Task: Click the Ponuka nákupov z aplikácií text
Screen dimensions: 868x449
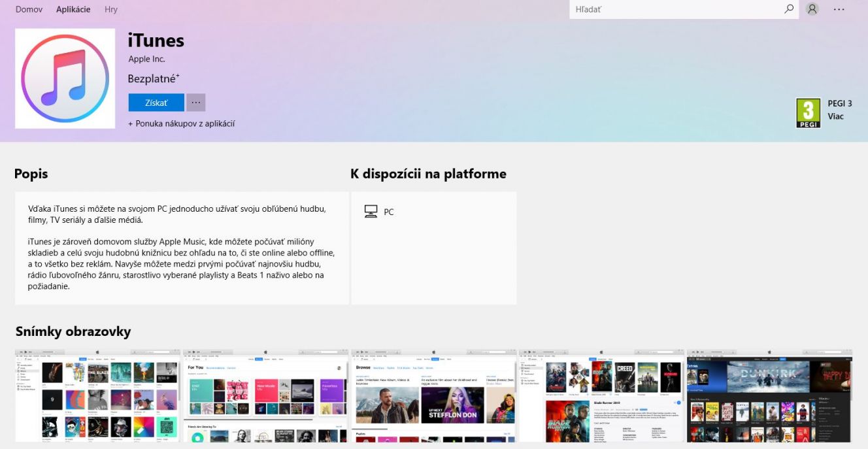Action: (182, 124)
